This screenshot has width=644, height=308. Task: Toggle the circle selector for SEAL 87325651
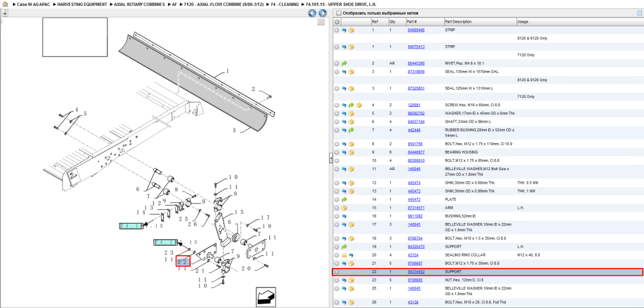(337, 89)
